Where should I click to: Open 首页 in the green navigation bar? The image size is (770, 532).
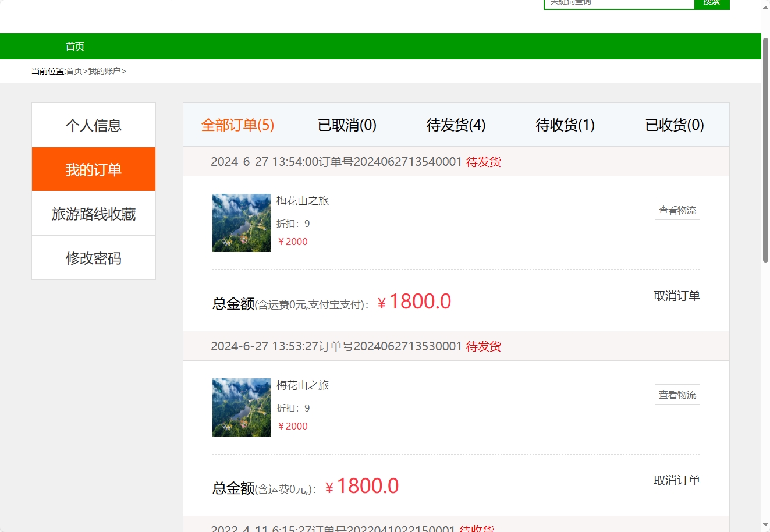(x=74, y=46)
